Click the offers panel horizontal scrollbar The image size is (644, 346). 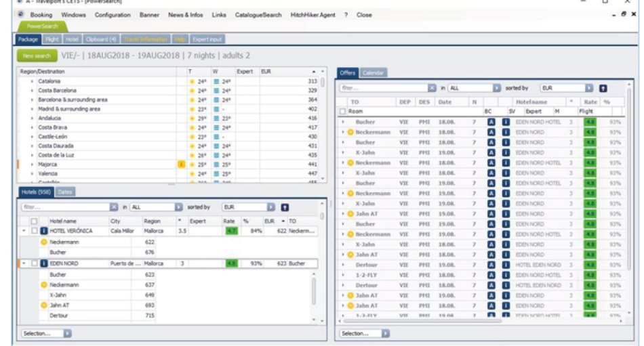pos(422,322)
